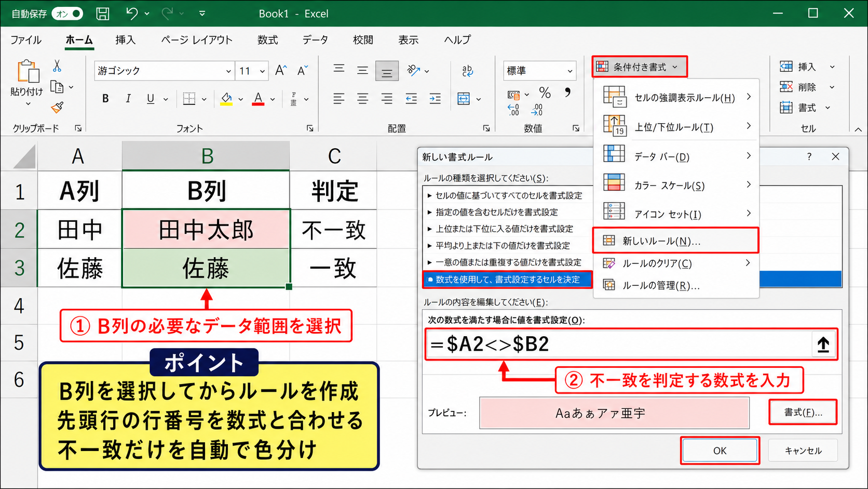Choose 新しいルール menu item
868x489 pixels.
pyautogui.click(x=675, y=241)
